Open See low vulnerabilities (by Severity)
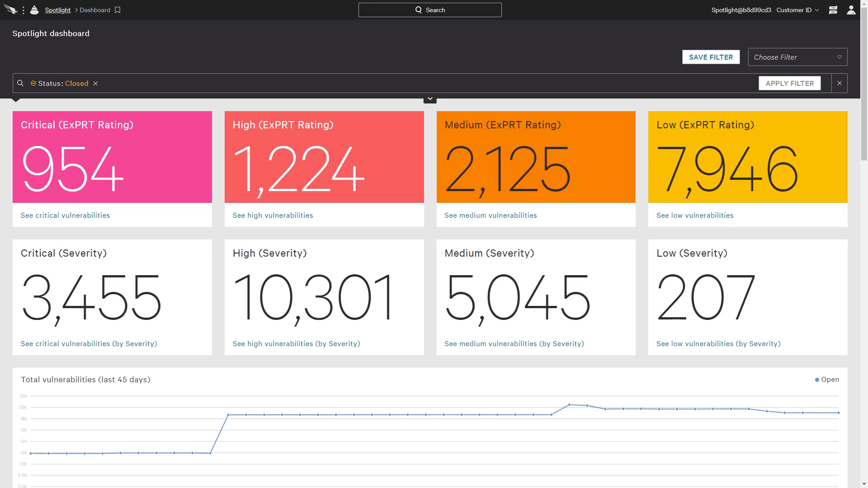868x488 pixels. tap(718, 344)
